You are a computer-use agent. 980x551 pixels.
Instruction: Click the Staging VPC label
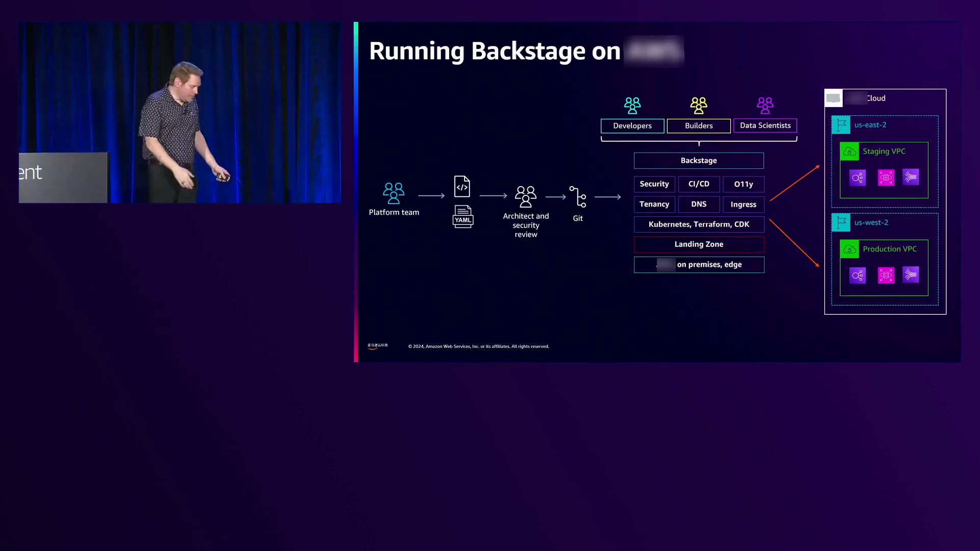tap(884, 152)
